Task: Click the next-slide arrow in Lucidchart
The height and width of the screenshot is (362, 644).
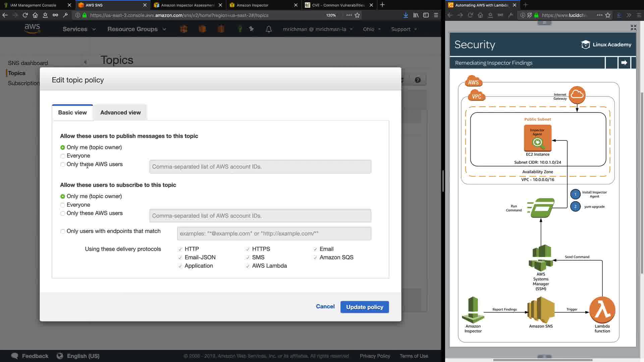Action: [624, 63]
